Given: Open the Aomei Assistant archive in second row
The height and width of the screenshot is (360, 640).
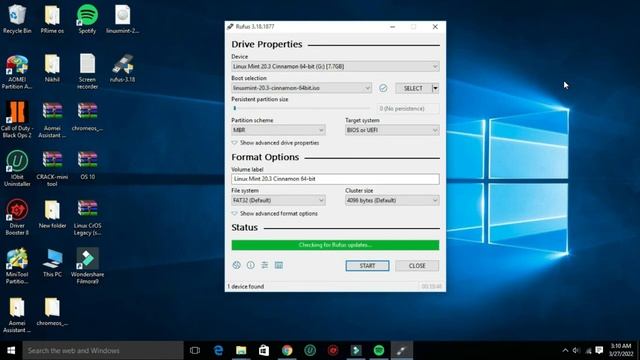Looking at the screenshot, I should 52,120.
